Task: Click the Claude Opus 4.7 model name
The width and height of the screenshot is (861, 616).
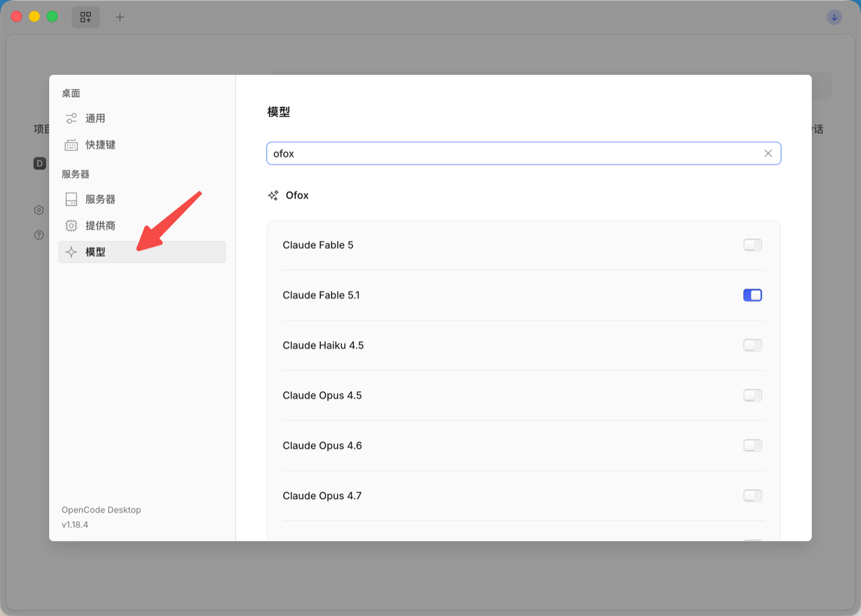Action: tap(322, 496)
